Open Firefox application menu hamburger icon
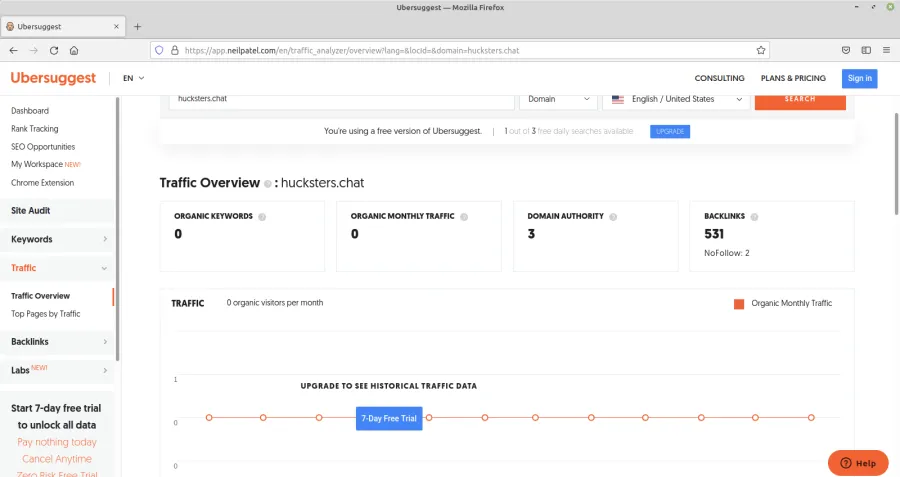Viewport: 900px width, 477px height. [885, 50]
